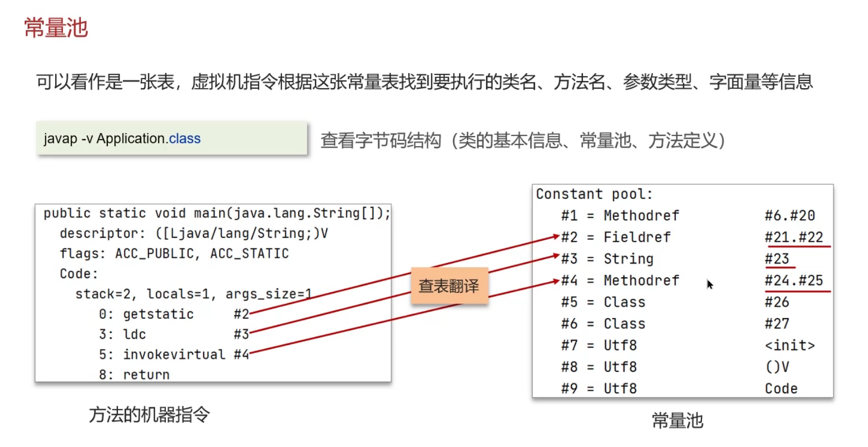
Task: Click the 常量池 title heading
Action: (56, 28)
